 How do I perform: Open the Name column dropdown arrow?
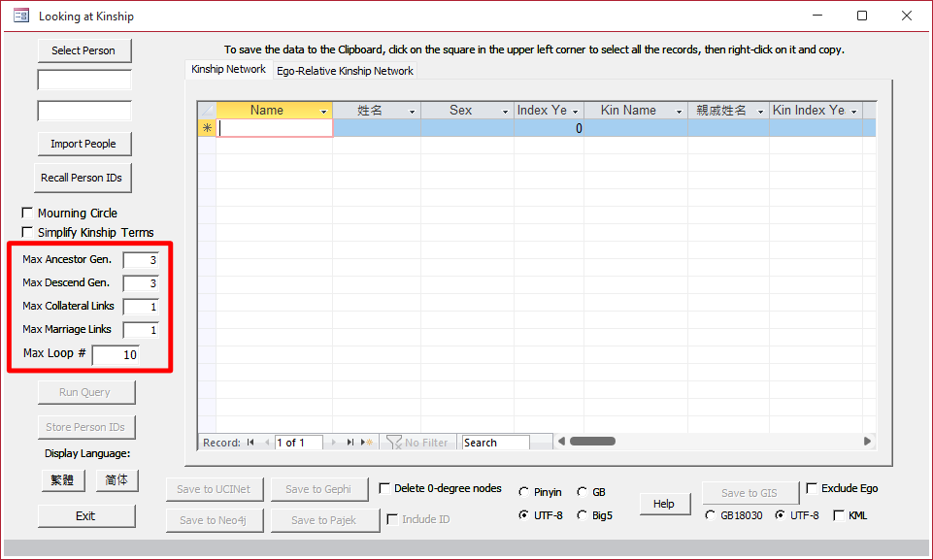[324, 112]
